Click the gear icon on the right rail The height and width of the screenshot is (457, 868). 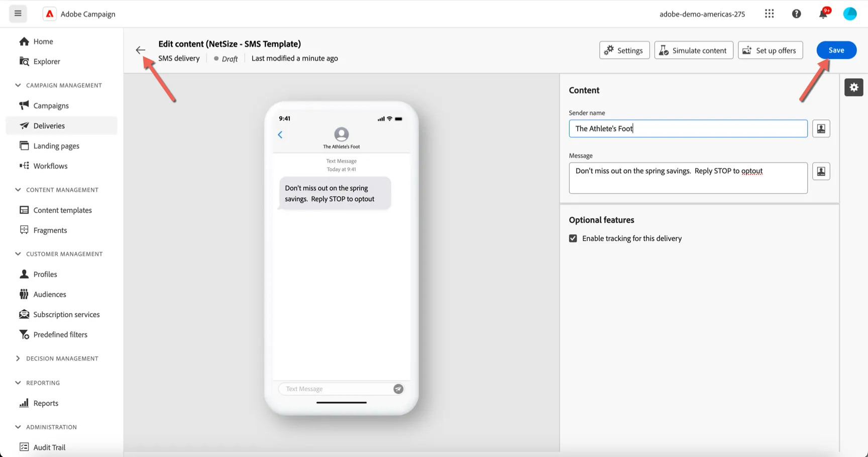(853, 87)
